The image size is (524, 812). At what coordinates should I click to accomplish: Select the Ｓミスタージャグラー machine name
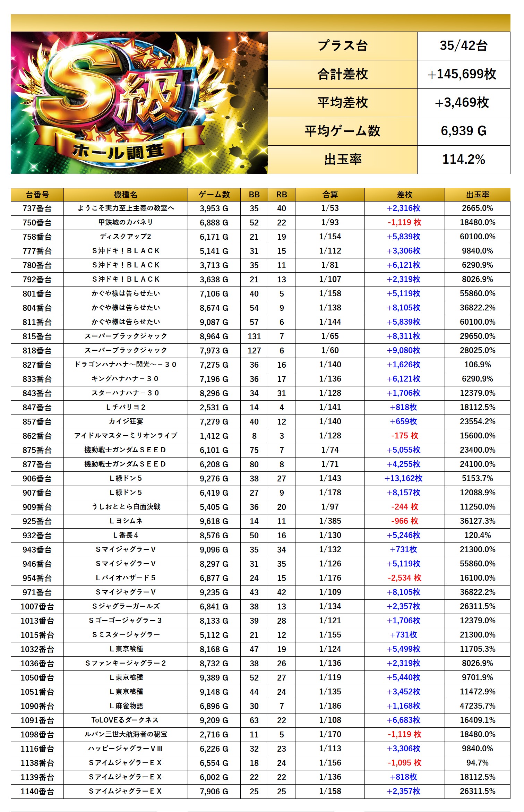coord(126,635)
